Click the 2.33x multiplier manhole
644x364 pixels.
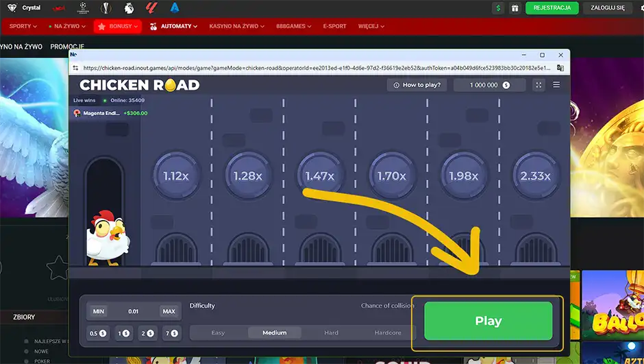(x=536, y=175)
